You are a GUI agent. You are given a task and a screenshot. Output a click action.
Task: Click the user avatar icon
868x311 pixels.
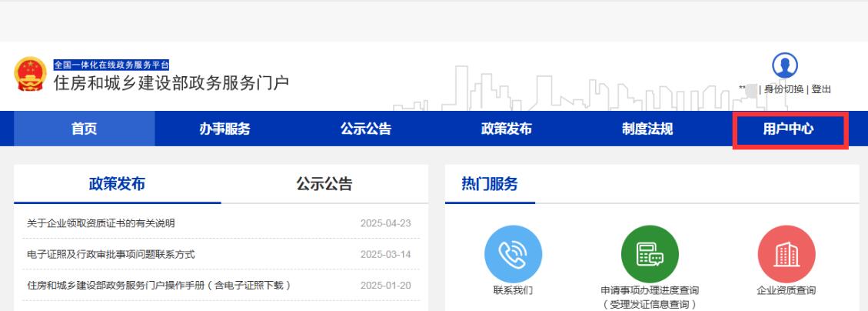click(784, 66)
